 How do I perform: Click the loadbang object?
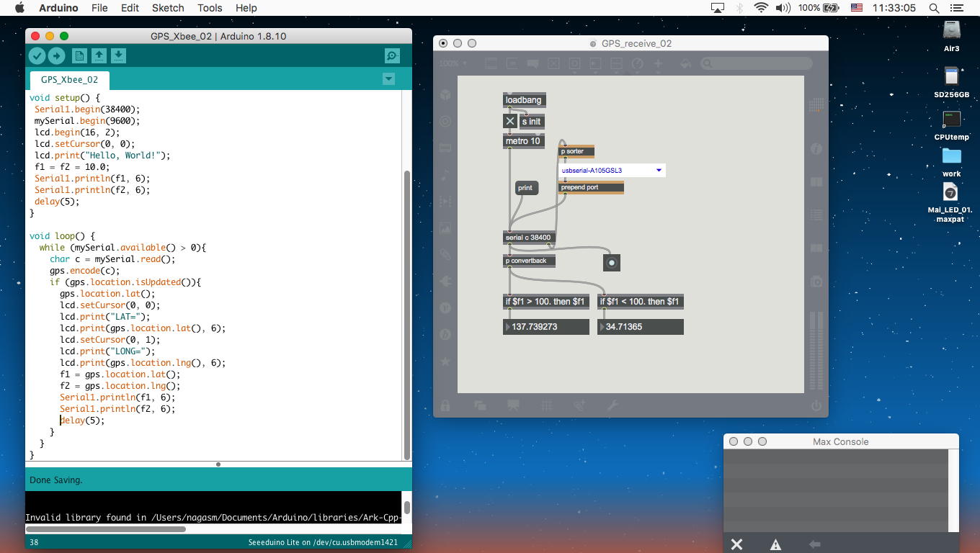[524, 100]
